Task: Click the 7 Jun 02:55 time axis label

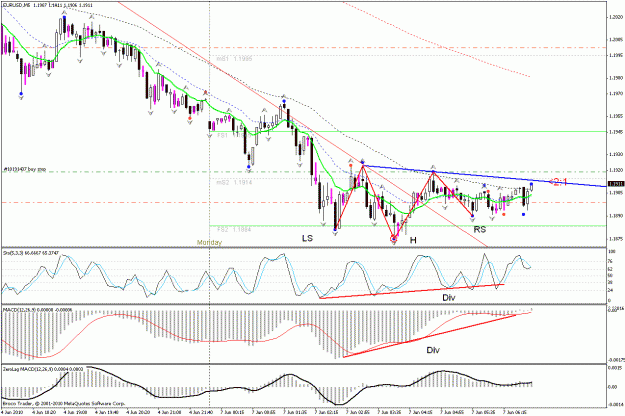Action: tap(358, 412)
